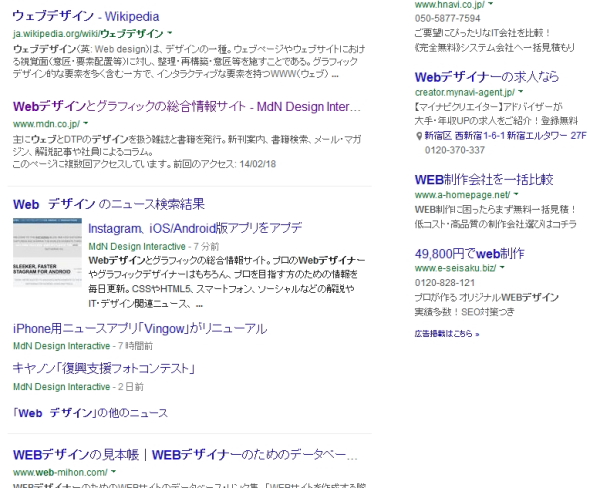Open the iPhone Vingow renewal news link
Viewport: 600px width, 488px height.
point(140,328)
